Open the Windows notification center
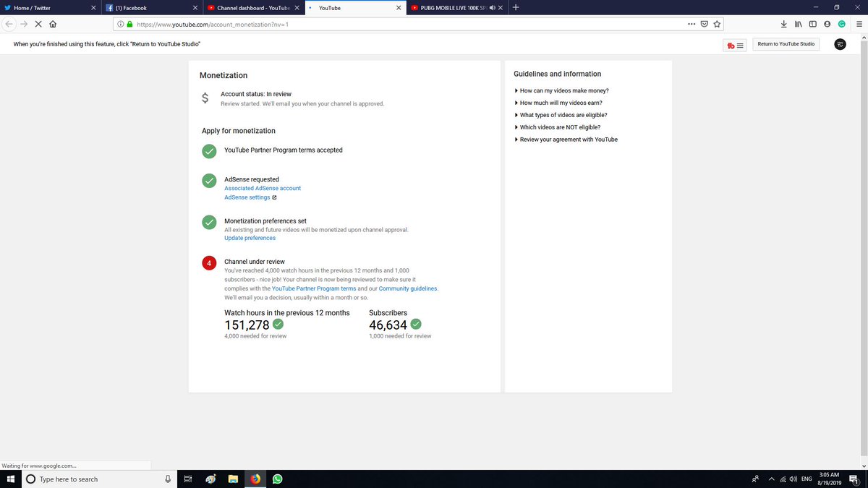 854,479
